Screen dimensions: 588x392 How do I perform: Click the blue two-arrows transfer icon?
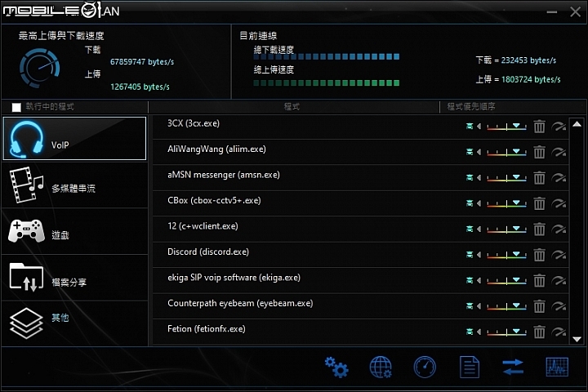513,367
